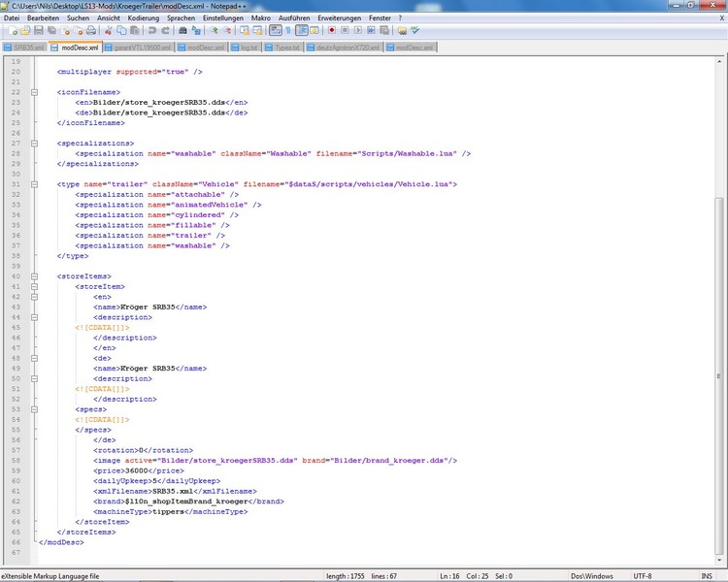Image resolution: width=728 pixels, height=582 pixels.
Task: Create a new file with toolbar icon
Action: 13,31
